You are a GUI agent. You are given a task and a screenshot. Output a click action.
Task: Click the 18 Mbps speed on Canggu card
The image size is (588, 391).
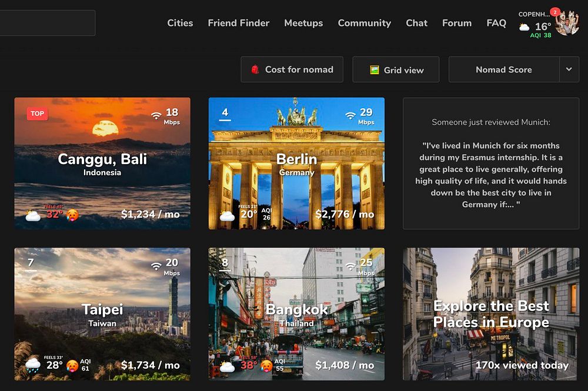172,116
